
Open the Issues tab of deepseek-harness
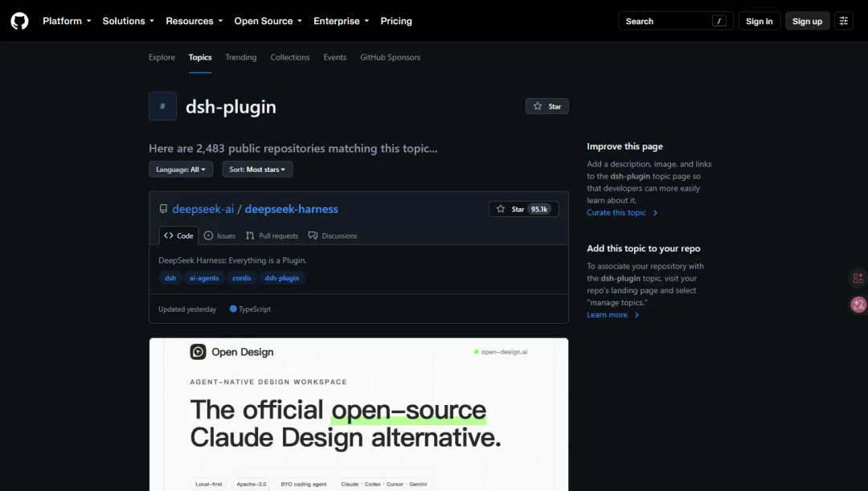pos(219,235)
